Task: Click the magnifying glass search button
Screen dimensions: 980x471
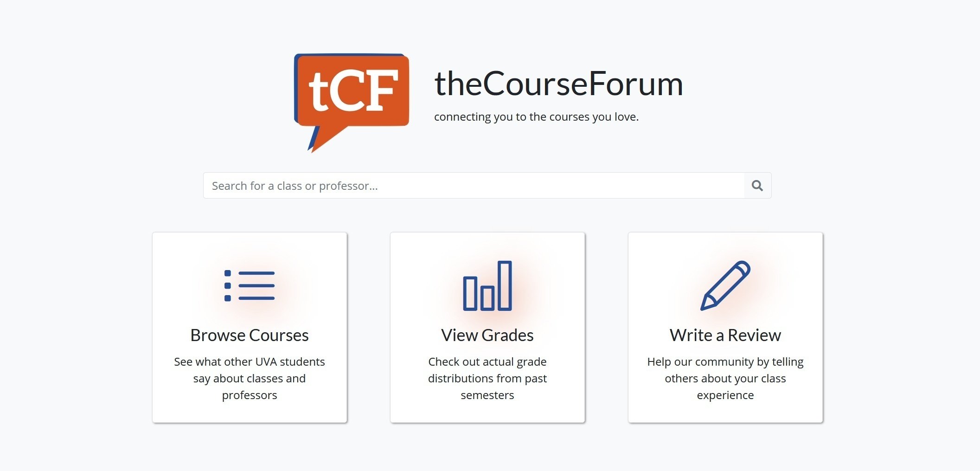Action: coord(757,186)
